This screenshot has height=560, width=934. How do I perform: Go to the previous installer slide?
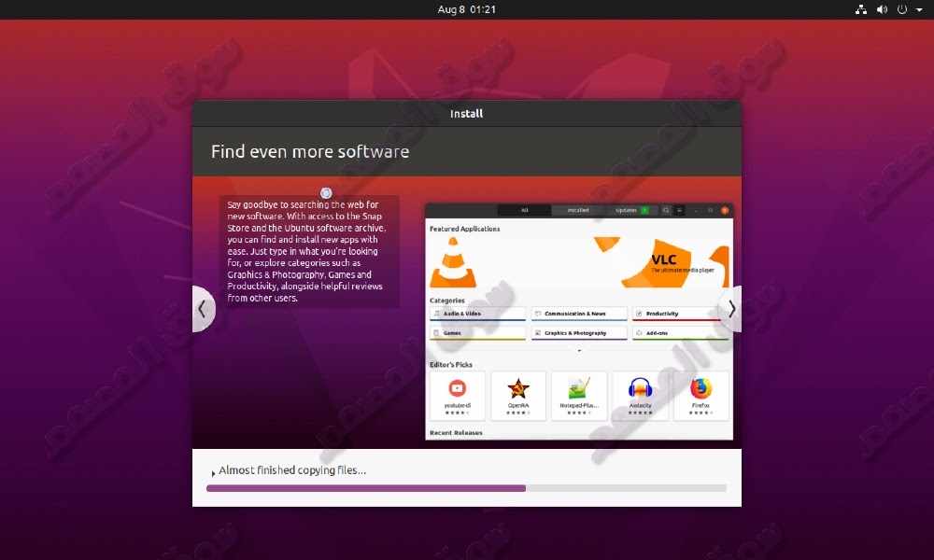pyautogui.click(x=203, y=309)
